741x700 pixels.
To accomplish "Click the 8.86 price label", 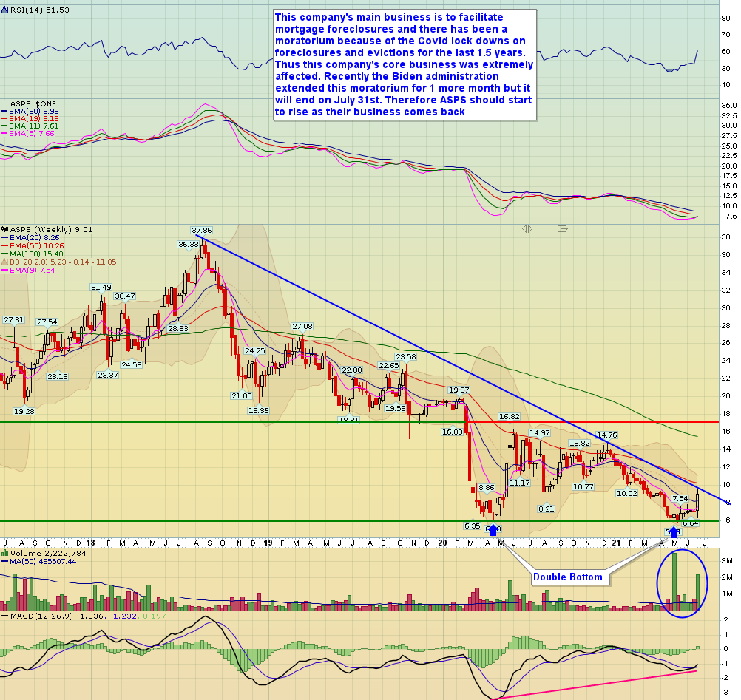I will click(487, 487).
